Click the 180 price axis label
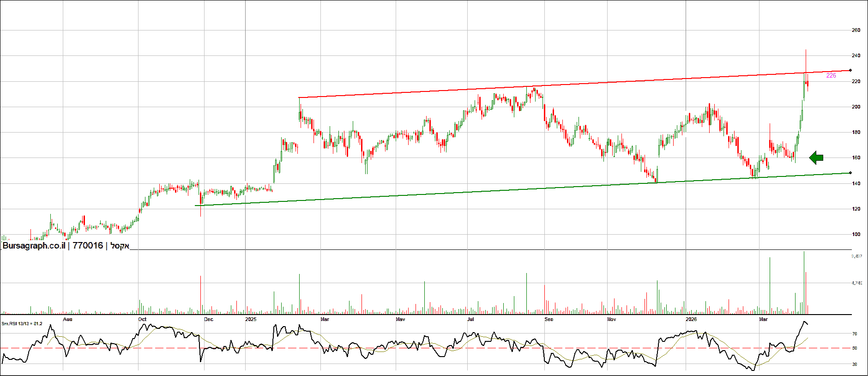The width and height of the screenshot is (868, 376). (856, 133)
